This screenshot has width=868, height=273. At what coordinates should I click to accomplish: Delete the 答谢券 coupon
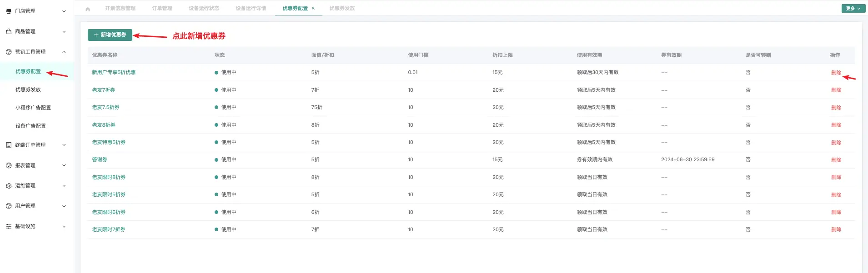tap(836, 160)
